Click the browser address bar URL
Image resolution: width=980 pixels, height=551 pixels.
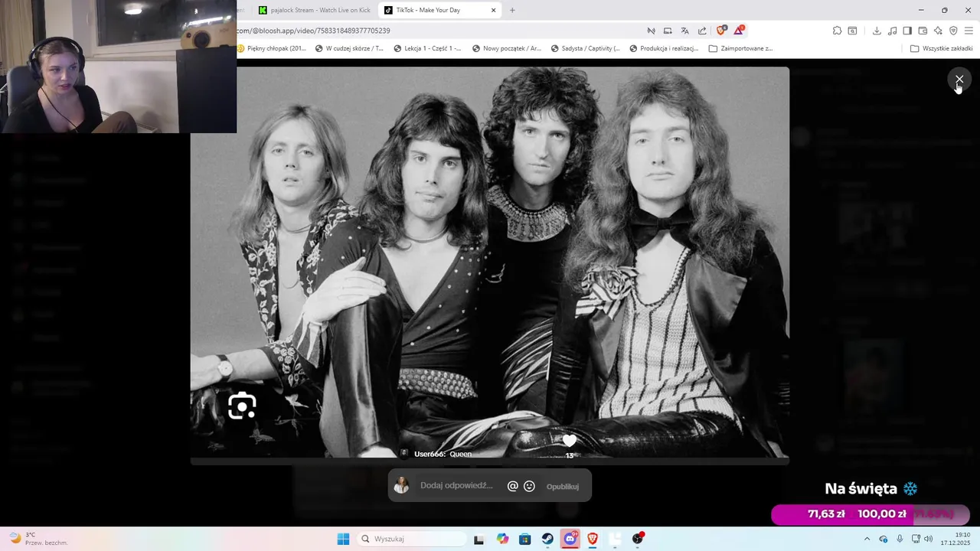(314, 31)
